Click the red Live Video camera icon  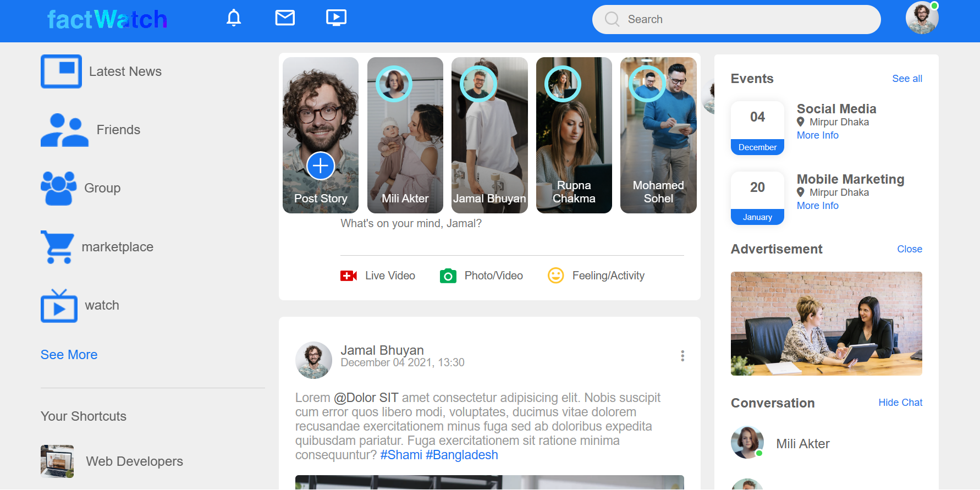tap(349, 276)
